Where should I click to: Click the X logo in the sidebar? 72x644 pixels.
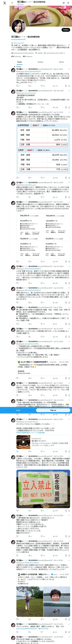(5, 3)
